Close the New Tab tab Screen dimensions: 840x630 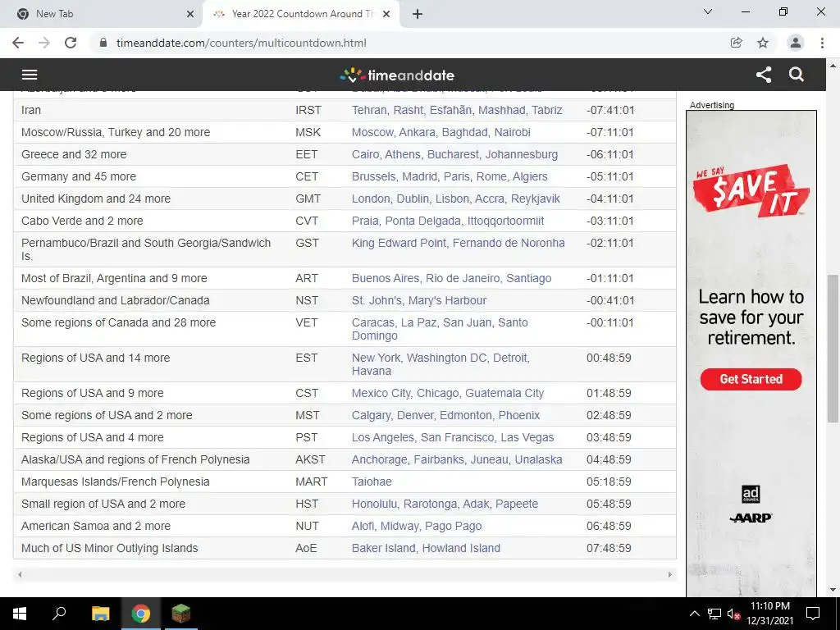coord(190,14)
